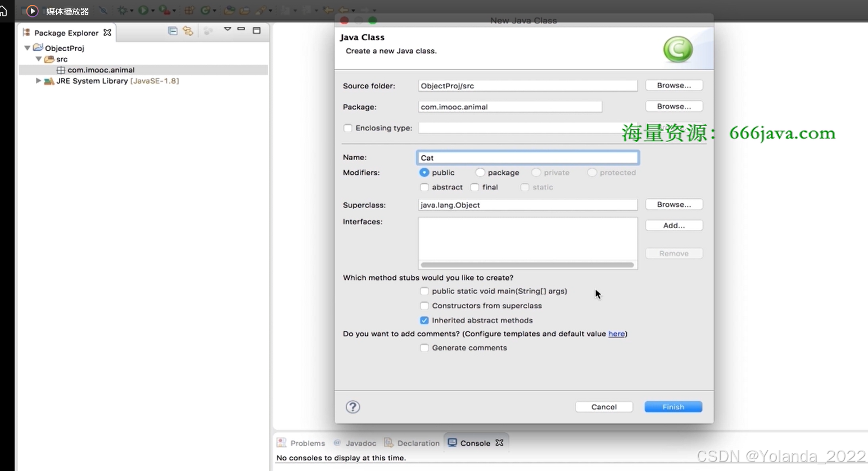The height and width of the screenshot is (471, 868).
Task: Click Finish to create the class
Action: pyautogui.click(x=673, y=407)
